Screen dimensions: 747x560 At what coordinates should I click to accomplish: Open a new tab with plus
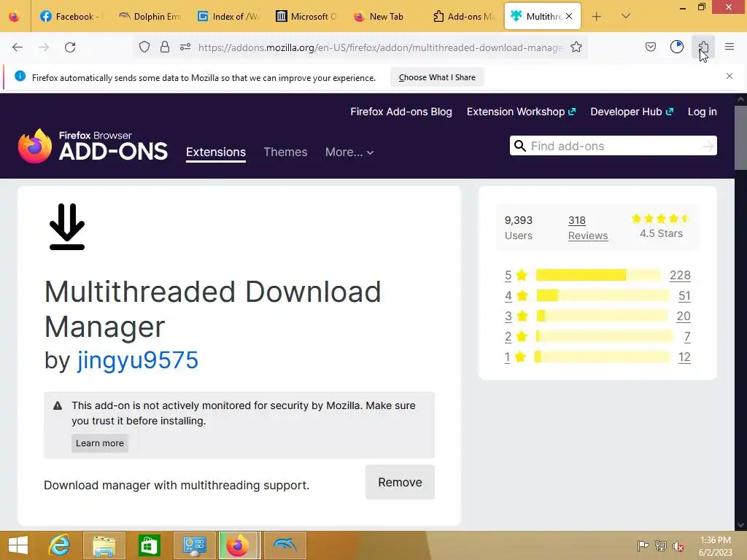coord(597,17)
